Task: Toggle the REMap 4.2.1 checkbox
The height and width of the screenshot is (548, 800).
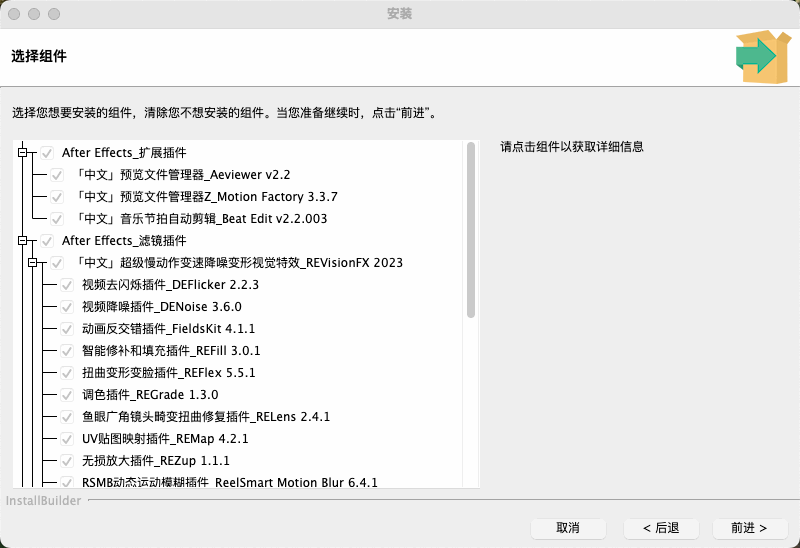Action: click(x=67, y=439)
